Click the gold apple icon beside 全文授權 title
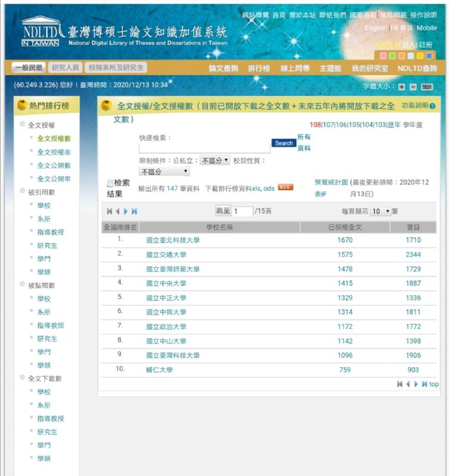 106,106
